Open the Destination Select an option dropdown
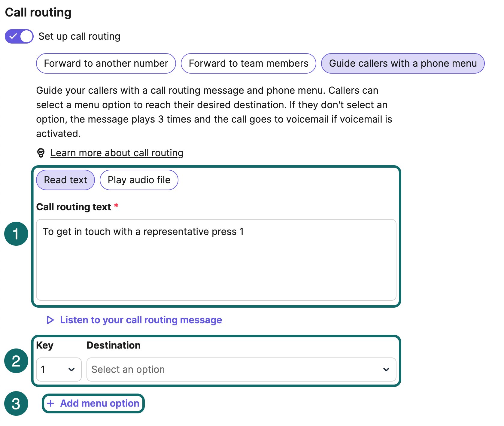Image resolution: width=504 pixels, height=426 pixels. pos(234,369)
